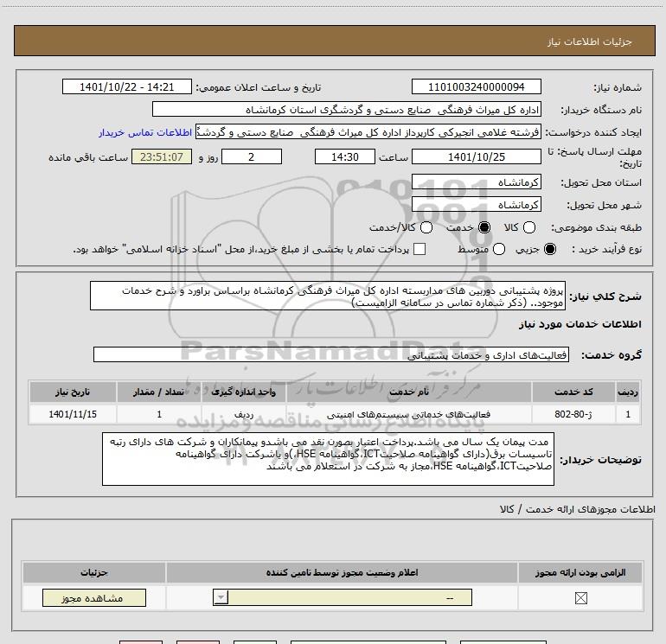Click the delivery city field کرمانشاه
Image resolution: width=666 pixels, height=644 pixels.
476,205
